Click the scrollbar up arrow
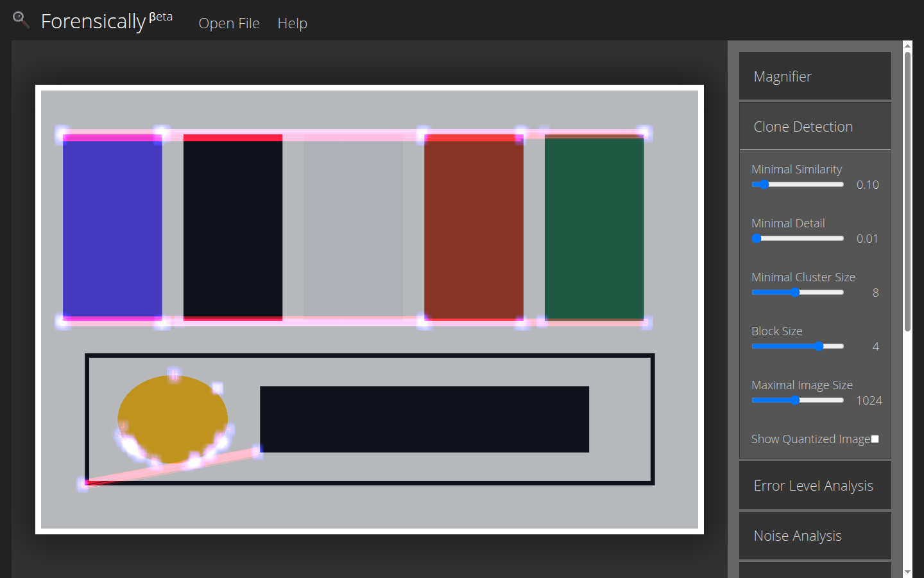 [x=907, y=46]
